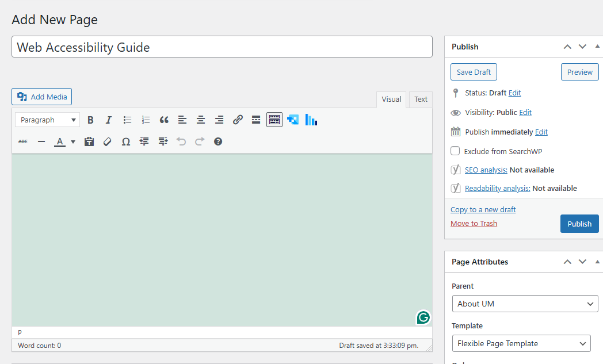Align text right
The image size is (603, 364).
219,120
